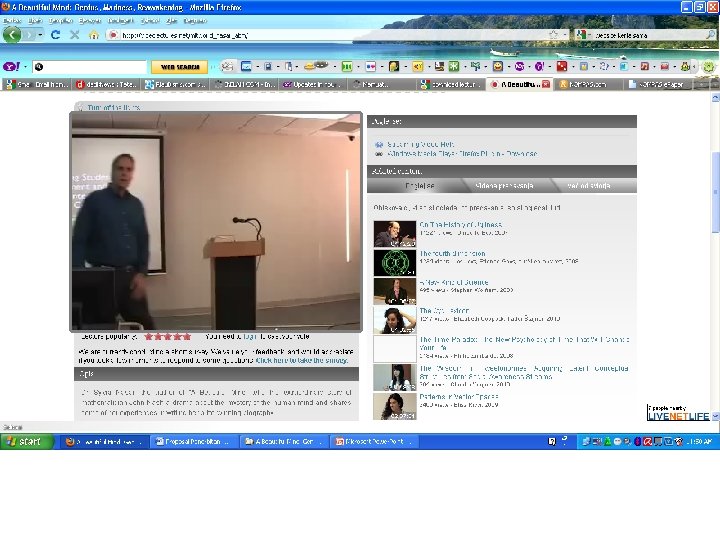The height and width of the screenshot is (540, 720).
Task: Open a new tab with the plus button
Action: pos(701,84)
